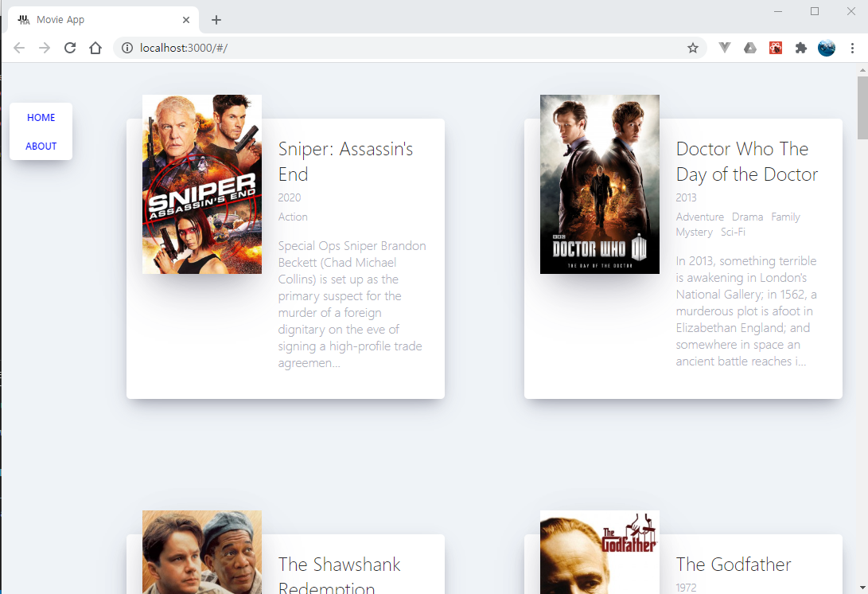The height and width of the screenshot is (594, 868).
Task: Navigate to the ABOUT page
Action: [x=41, y=147]
